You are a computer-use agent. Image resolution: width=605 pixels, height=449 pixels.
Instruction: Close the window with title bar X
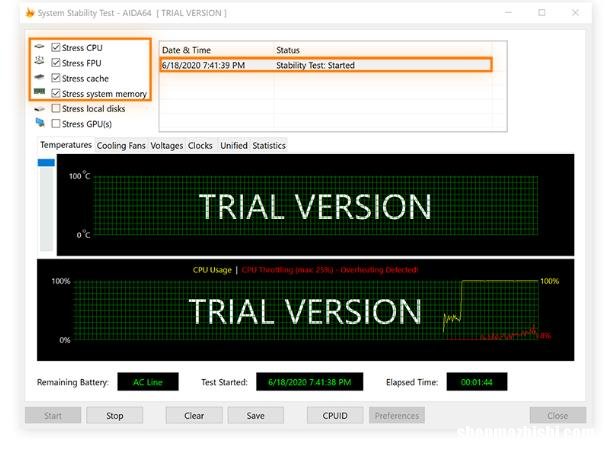click(575, 13)
